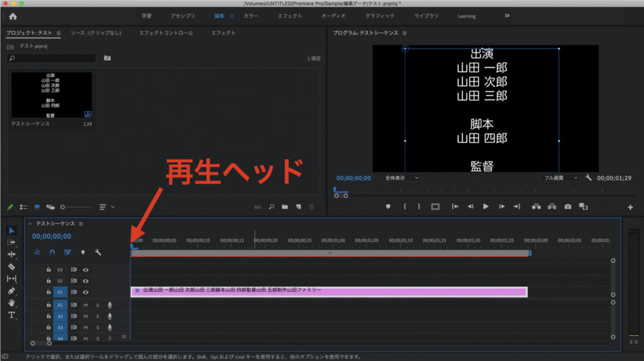This screenshot has width=644, height=361.
Task: Click the Play button in the Program monitor
Action: tap(486, 206)
